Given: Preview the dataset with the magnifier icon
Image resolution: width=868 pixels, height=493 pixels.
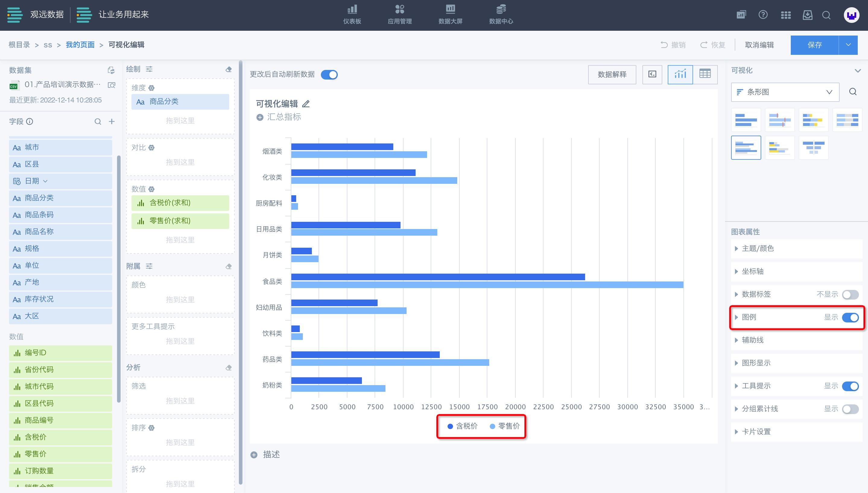Looking at the screenshot, I should (x=112, y=85).
